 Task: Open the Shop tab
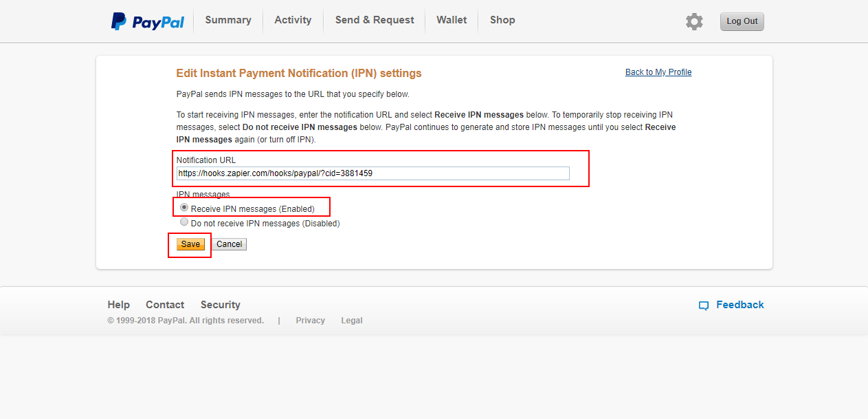[502, 20]
